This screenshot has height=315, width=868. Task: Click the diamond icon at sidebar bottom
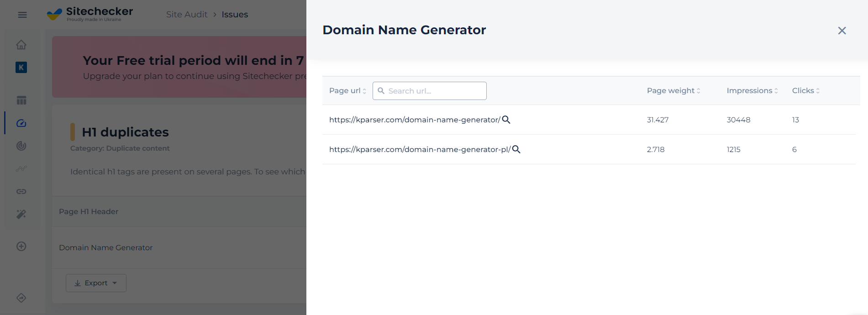coord(21,298)
